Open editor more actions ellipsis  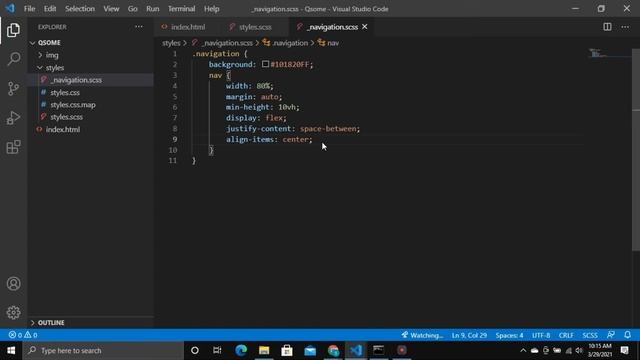[625, 27]
